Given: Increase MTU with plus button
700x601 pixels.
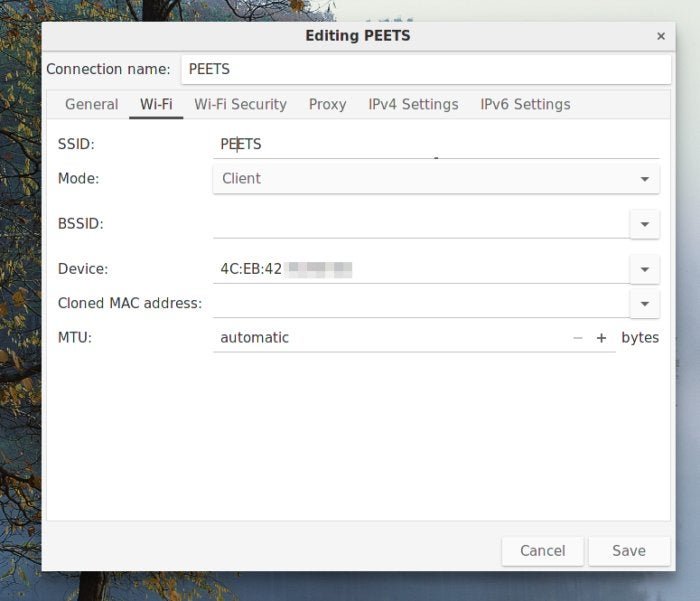Looking at the screenshot, I should 601,338.
